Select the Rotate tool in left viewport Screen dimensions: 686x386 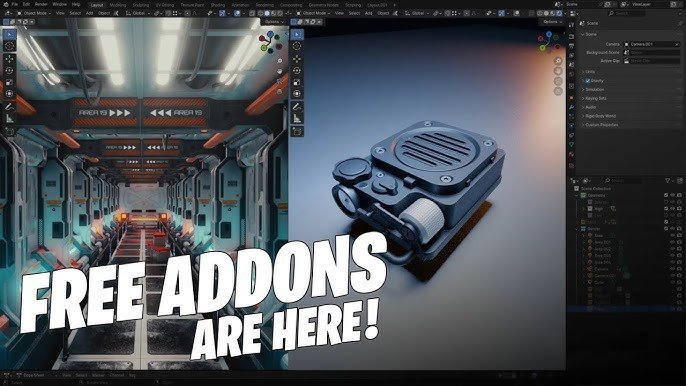tap(9, 70)
